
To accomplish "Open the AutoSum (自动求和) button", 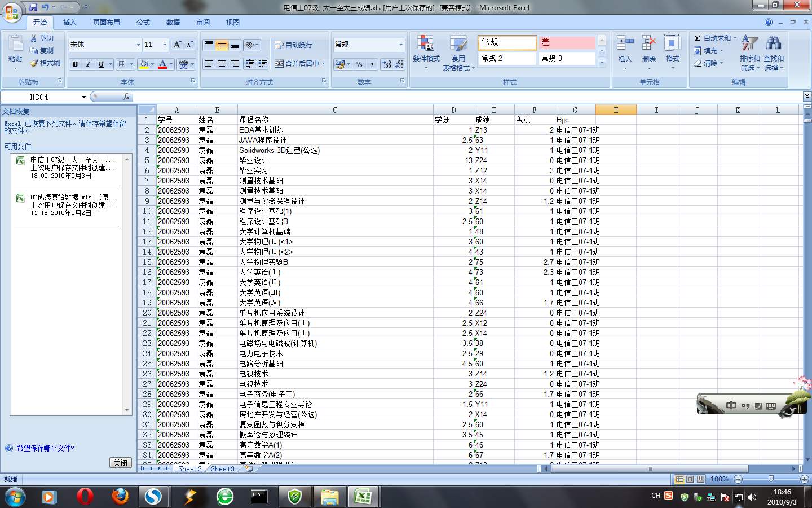I will (x=715, y=38).
